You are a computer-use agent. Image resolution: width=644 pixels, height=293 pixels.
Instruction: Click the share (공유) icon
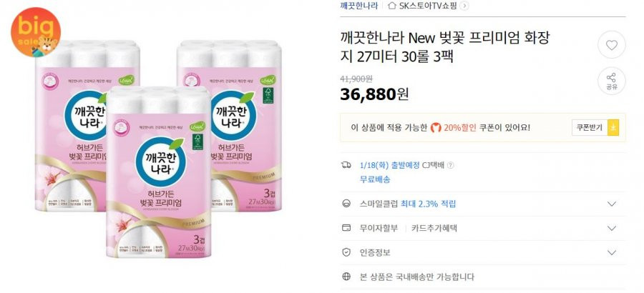click(x=612, y=81)
